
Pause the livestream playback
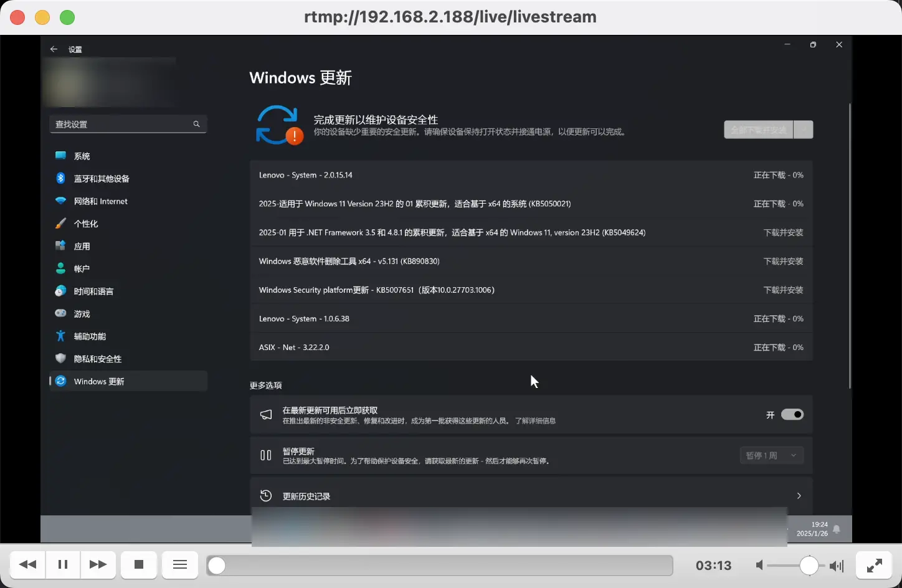point(63,565)
